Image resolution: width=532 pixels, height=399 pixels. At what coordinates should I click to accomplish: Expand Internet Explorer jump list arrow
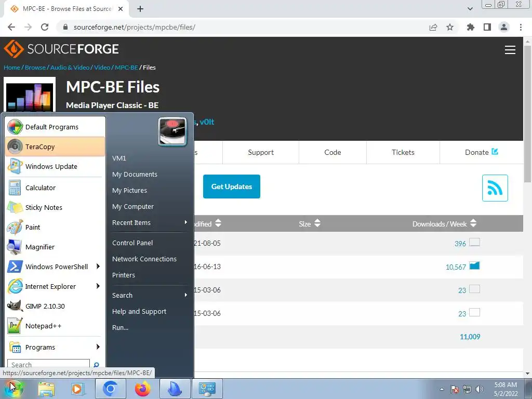click(98, 286)
